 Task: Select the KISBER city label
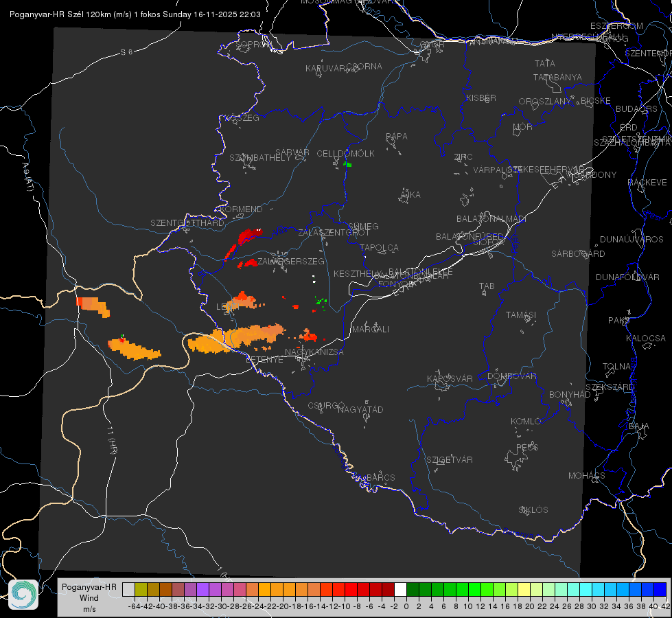pos(481,98)
